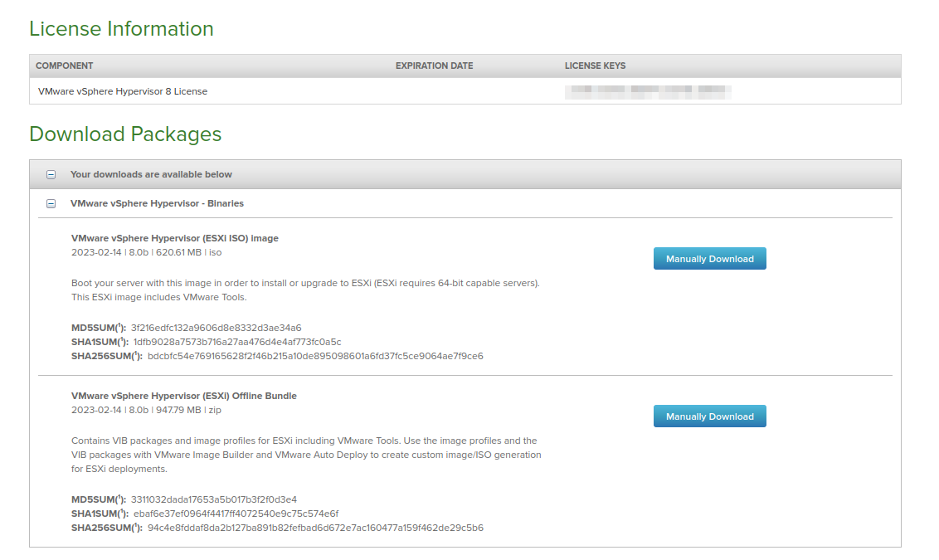Click the SHA1SUM value starting with ebaf6e37ef

[x=236, y=514]
